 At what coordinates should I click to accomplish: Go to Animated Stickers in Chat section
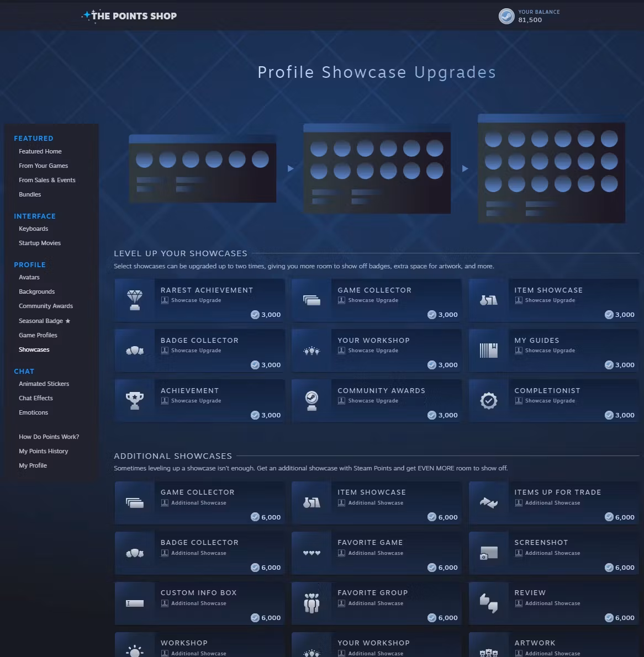coord(44,384)
